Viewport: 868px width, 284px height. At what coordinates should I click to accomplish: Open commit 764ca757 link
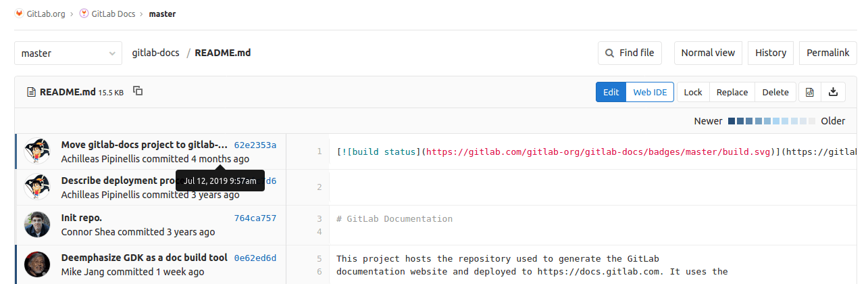(x=255, y=218)
